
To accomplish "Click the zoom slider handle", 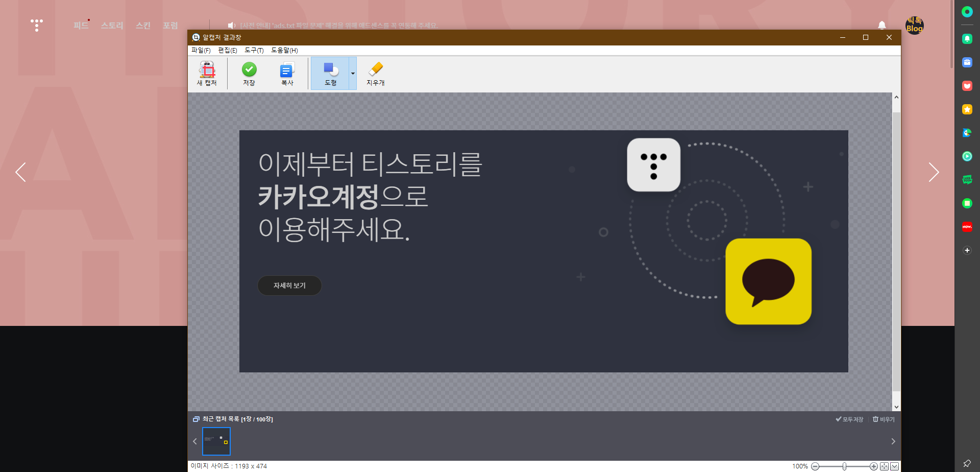I will [845, 466].
